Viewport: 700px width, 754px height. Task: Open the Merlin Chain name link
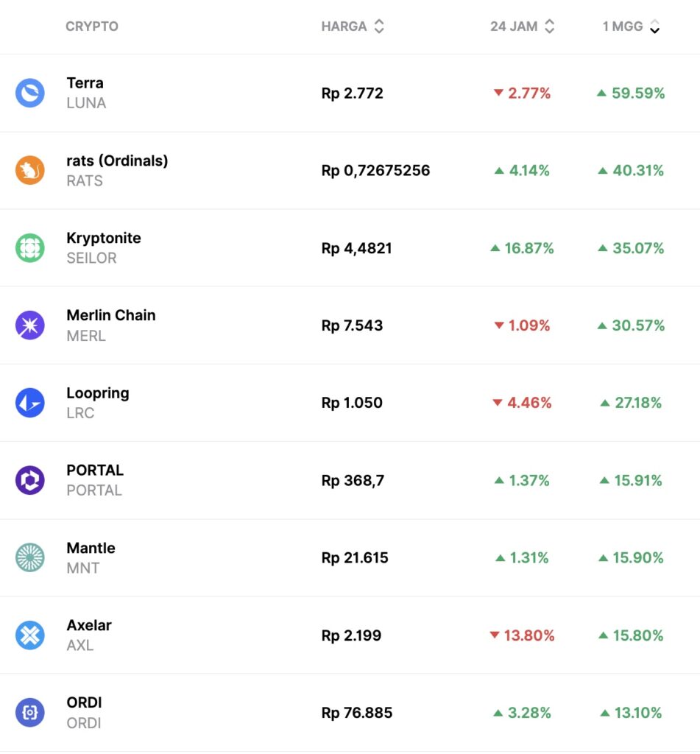(x=110, y=315)
